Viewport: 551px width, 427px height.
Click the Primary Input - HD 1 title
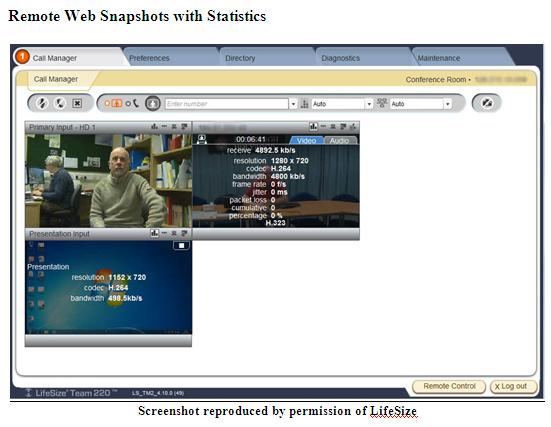[62, 127]
